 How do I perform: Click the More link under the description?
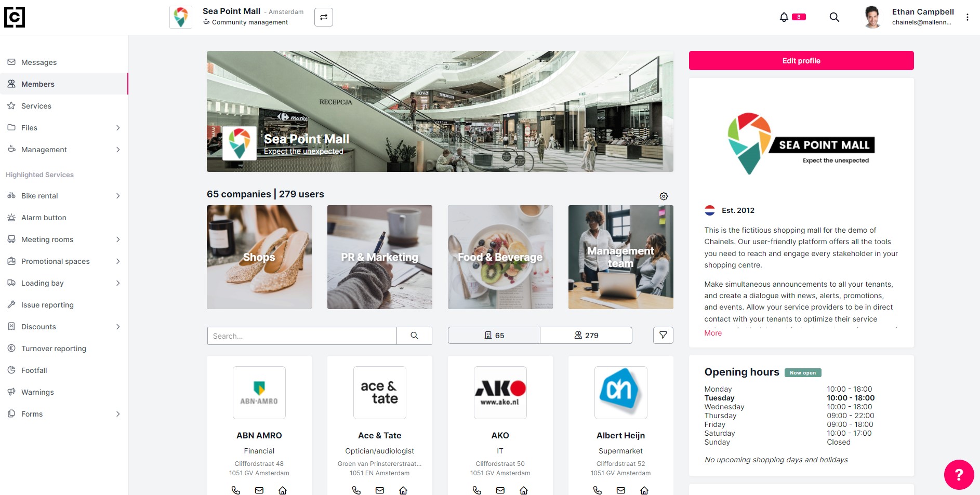(x=713, y=333)
